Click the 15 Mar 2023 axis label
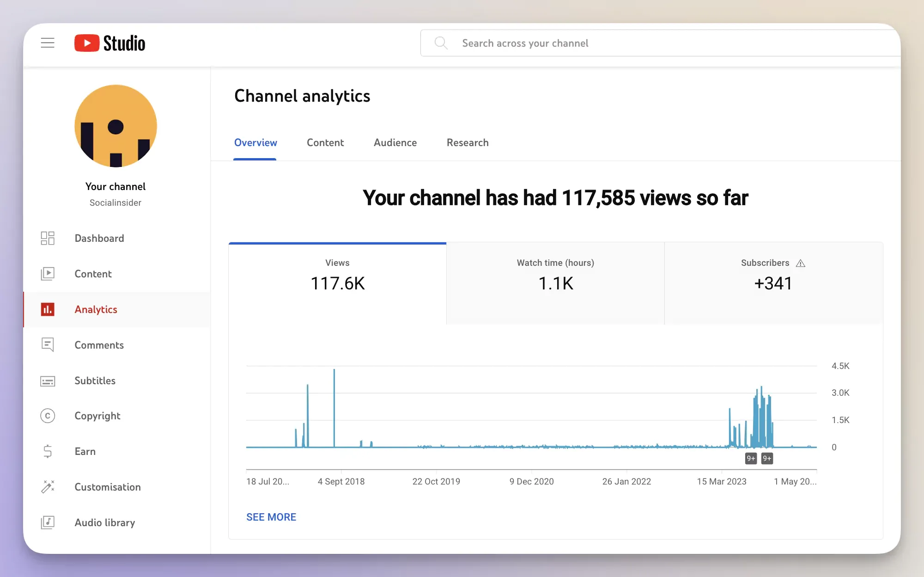The height and width of the screenshot is (577, 924). tap(722, 481)
